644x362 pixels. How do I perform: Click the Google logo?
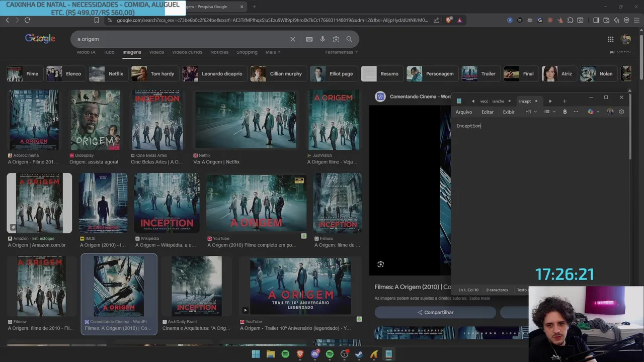coord(40,39)
